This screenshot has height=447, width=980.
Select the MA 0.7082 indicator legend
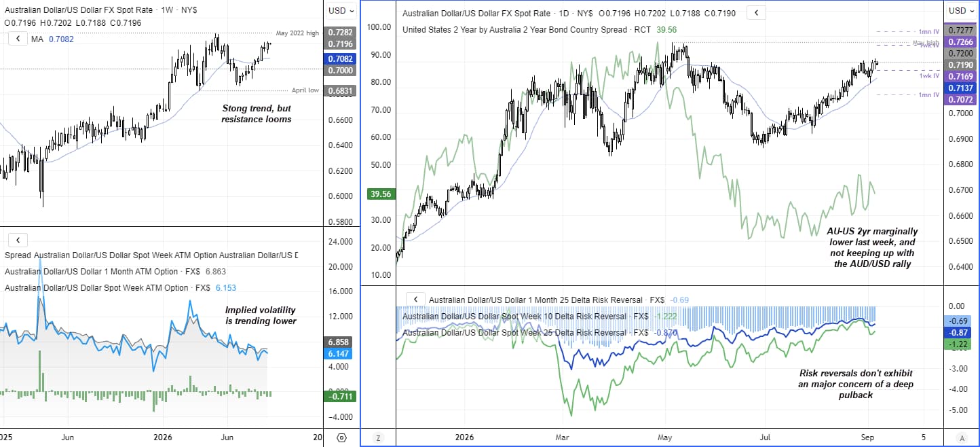[52, 39]
